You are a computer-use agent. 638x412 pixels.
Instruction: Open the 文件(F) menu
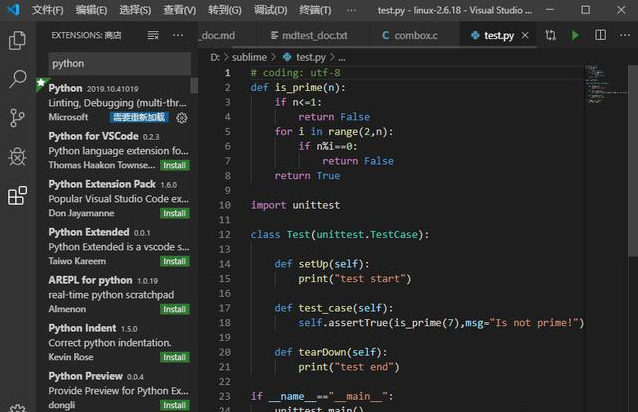click(x=48, y=10)
